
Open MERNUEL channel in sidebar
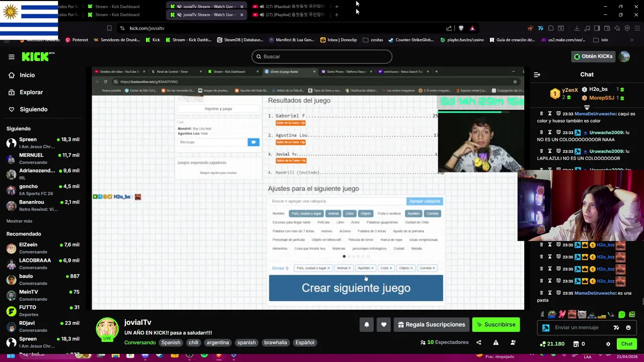42,158
